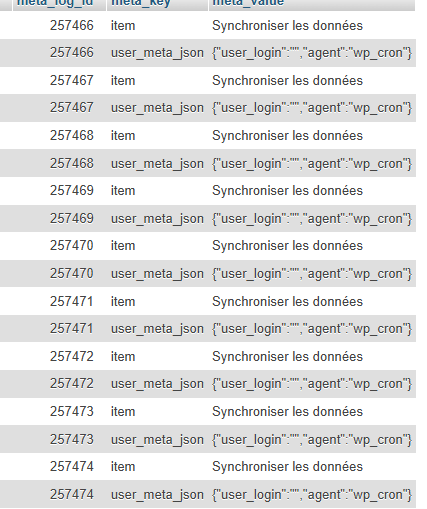The height and width of the screenshot is (509, 427).
Task: Select the item key for log 257468
Action: pyautogui.click(x=123, y=136)
